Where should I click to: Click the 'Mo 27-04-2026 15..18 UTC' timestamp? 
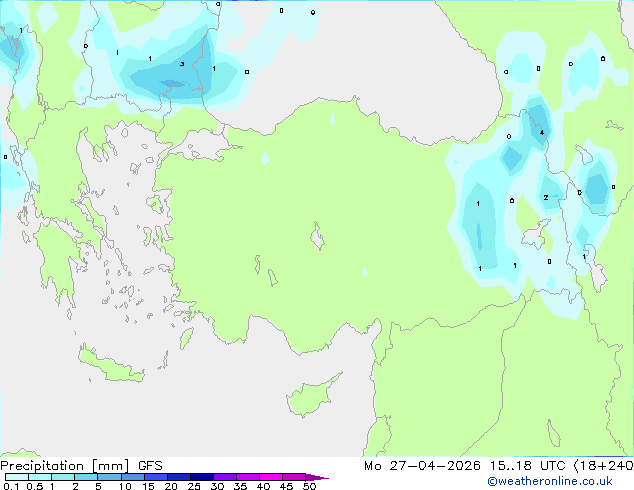pos(465,466)
